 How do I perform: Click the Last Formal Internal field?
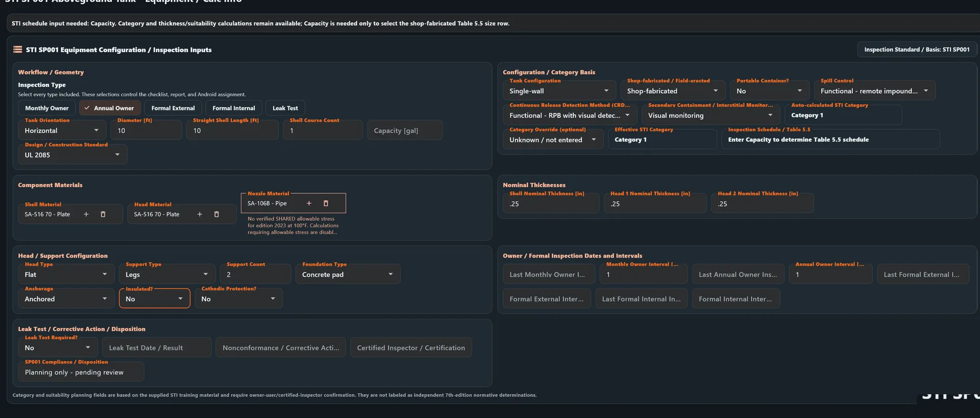pos(642,299)
